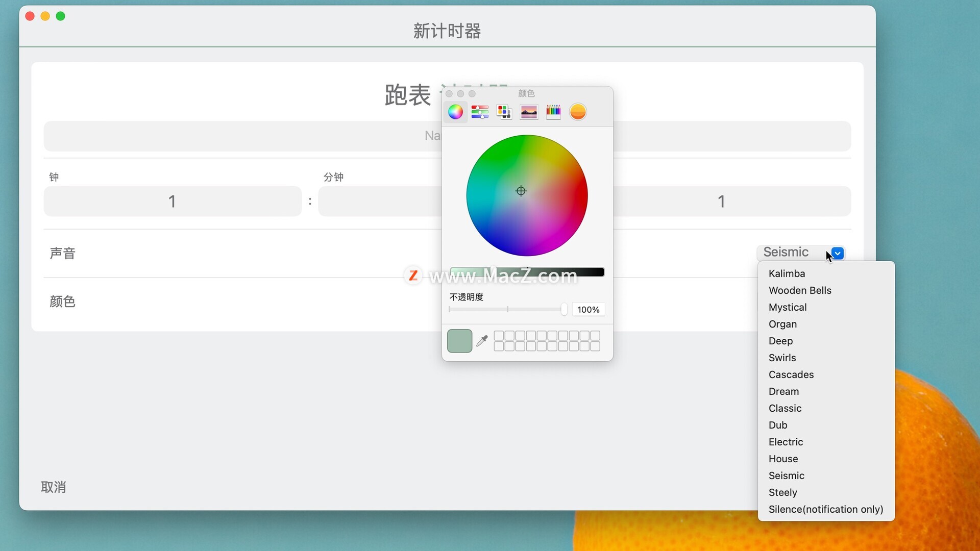
Task: Select Electric sound option
Action: pyautogui.click(x=826, y=442)
